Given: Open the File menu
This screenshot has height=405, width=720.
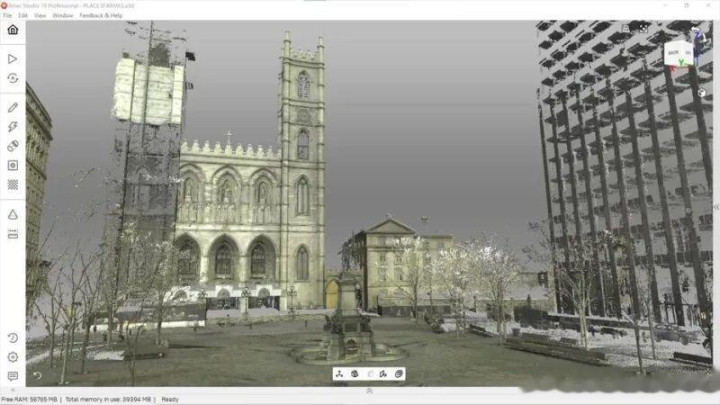Looking at the screenshot, I should click(7, 16).
